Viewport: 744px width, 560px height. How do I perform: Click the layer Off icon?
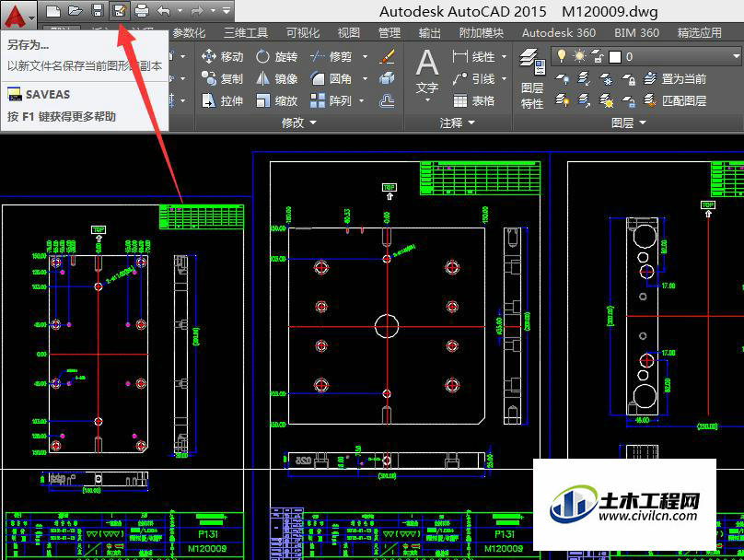(x=563, y=78)
